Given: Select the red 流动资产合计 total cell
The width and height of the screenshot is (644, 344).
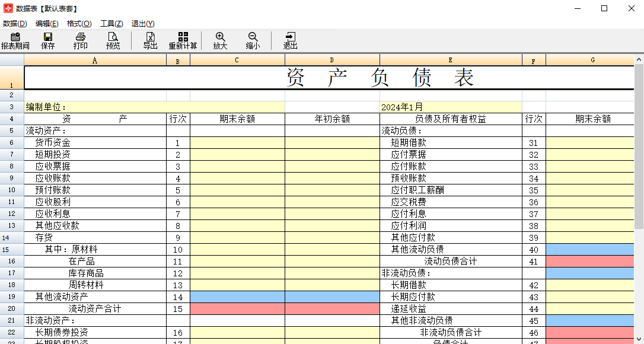Looking at the screenshot, I should [237, 308].
